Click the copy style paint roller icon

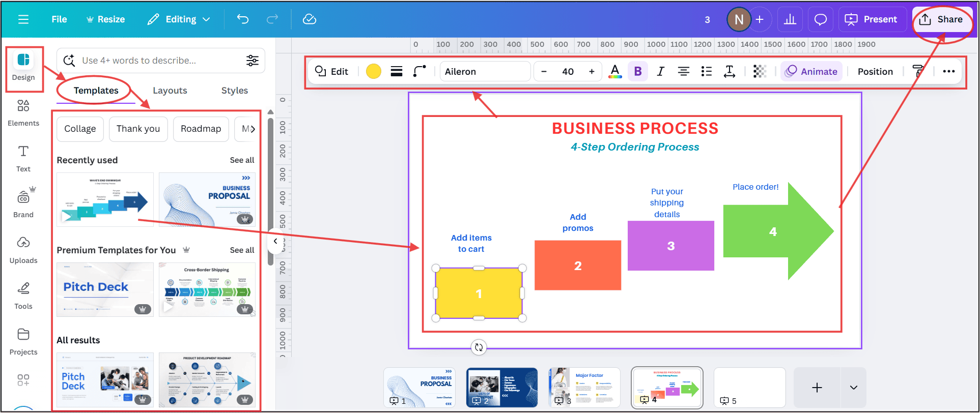click(918, 72)
